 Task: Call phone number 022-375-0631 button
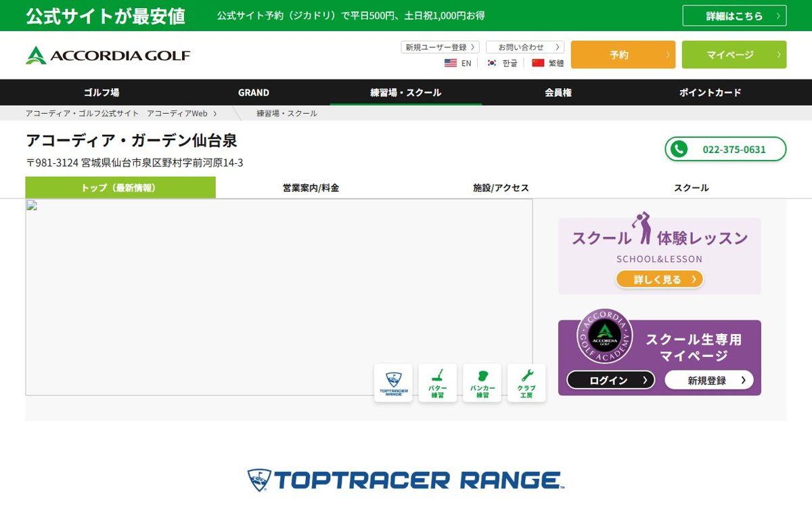click(x=725, y=149)
